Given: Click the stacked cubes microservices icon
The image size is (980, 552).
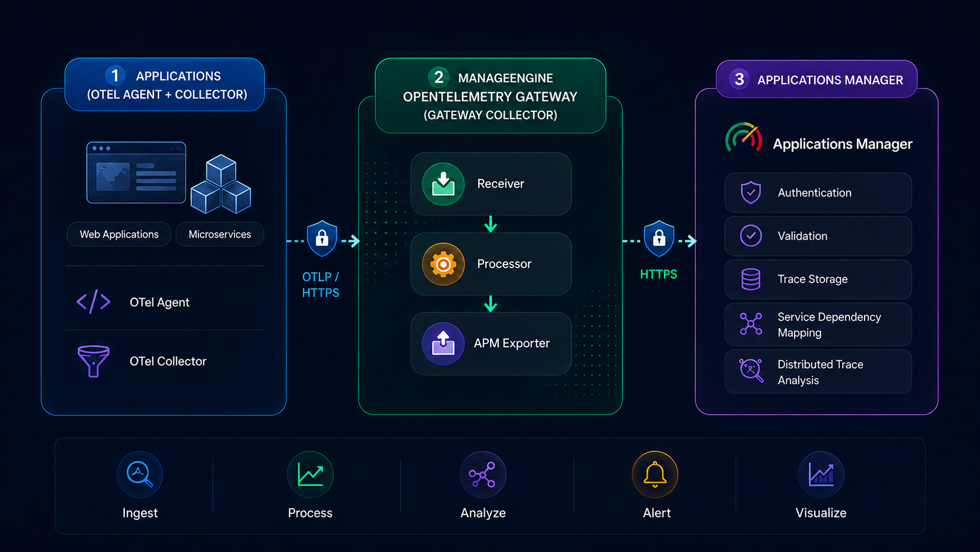Looking at the screenshot, I should click(x=221, y=184).
